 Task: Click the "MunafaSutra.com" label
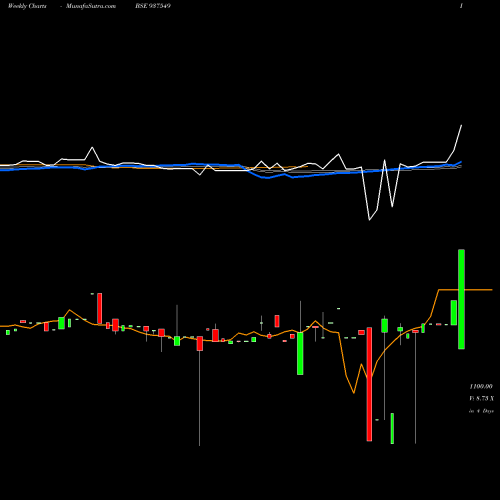click(x=91, y=6)
